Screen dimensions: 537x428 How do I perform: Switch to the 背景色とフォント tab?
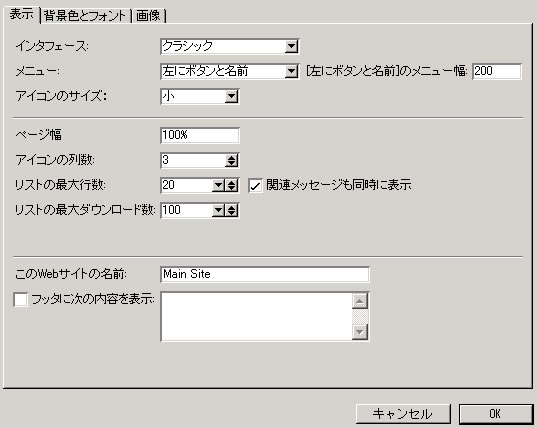coord(85,16)
